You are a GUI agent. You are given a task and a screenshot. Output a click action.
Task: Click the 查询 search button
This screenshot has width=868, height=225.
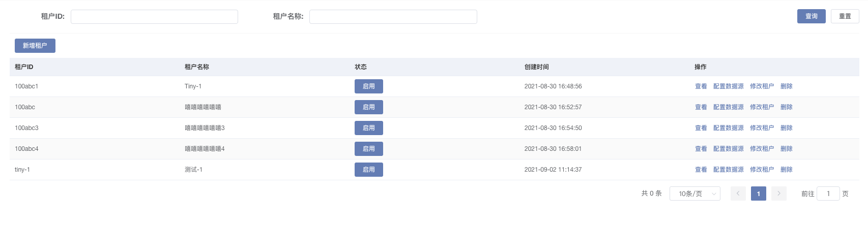(811, 16)
